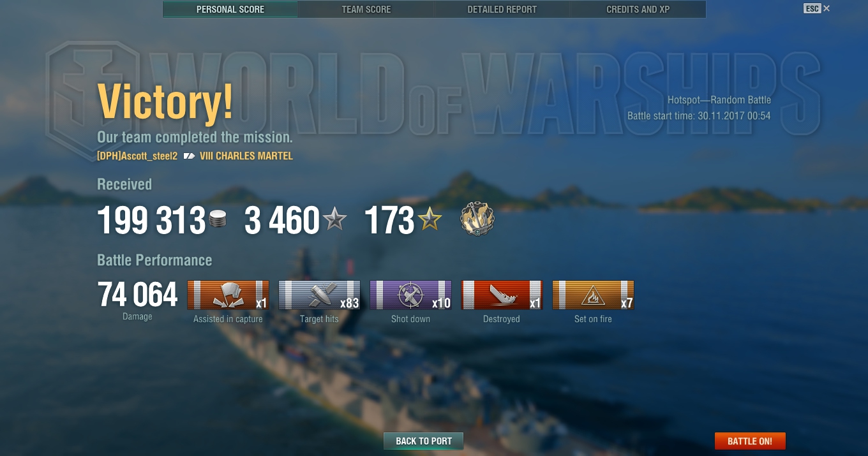The width and height of the screenshot is (868, 456).
Task: Click player name [DPH]Ascott_steel2
Action: pyautogui.click(x=137, y=156)
